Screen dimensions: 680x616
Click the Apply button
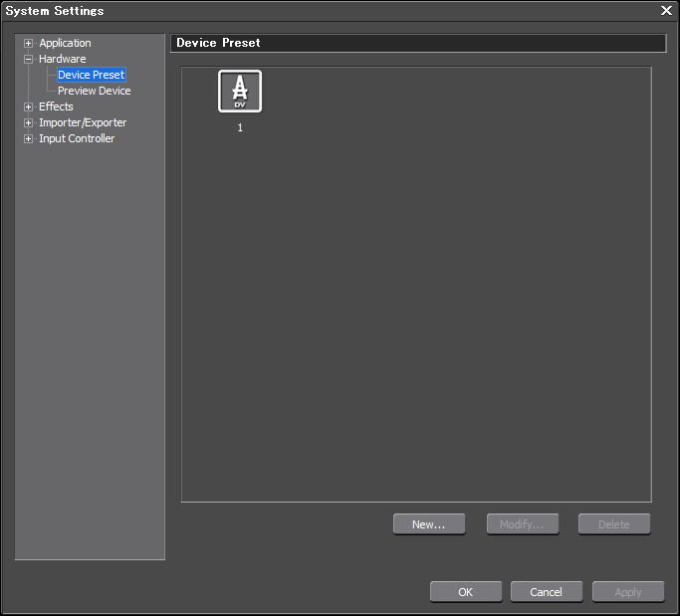pyautogui.click(x=628, y=592)
